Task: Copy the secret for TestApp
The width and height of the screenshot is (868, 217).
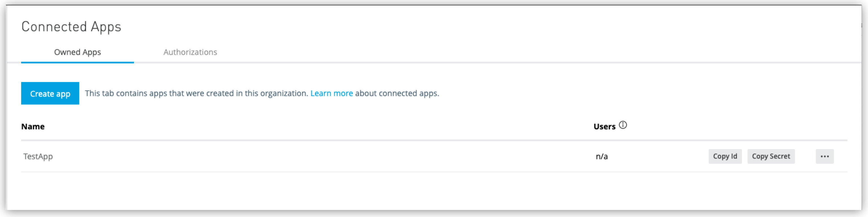Action: [771, 156]
